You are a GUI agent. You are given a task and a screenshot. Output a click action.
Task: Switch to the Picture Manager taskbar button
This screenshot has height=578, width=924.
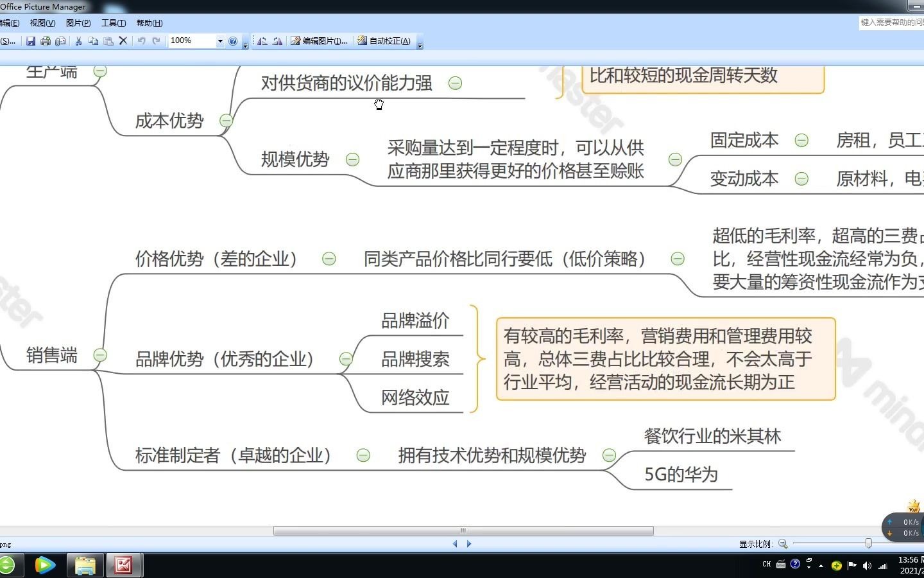coord(123,565)
